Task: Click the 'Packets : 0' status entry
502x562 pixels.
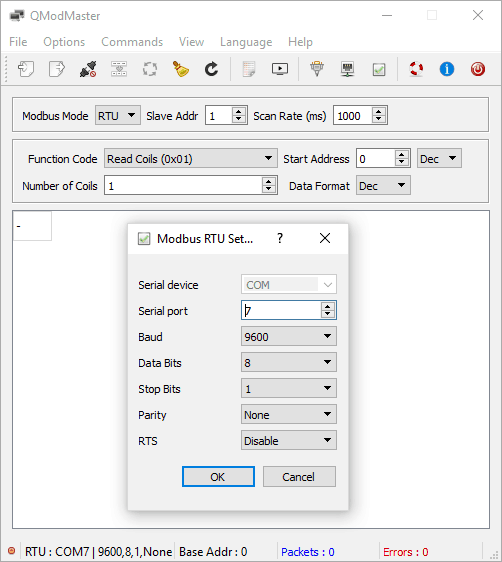Action: (x=308, y=552)
